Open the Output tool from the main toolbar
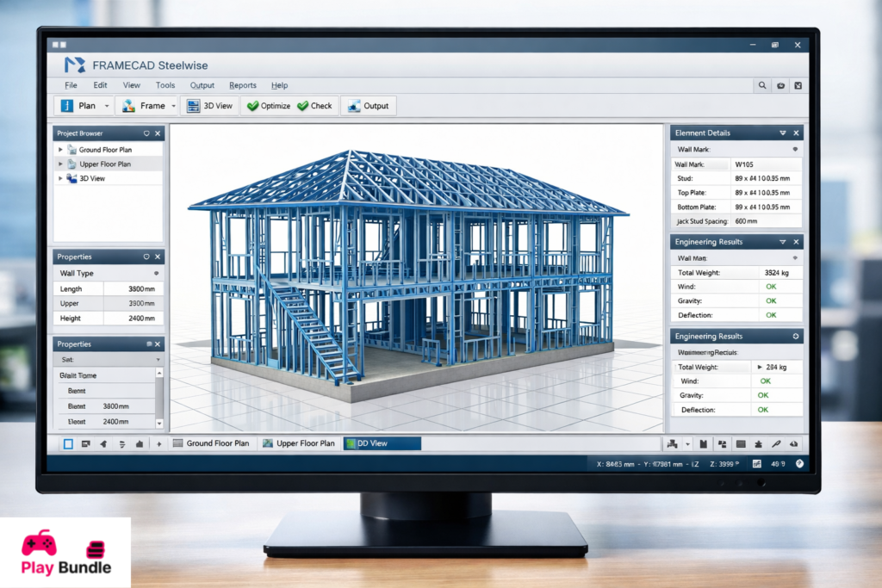Viewport: 882px width, 588px height. pyautogui.click(x=368, y=105)
